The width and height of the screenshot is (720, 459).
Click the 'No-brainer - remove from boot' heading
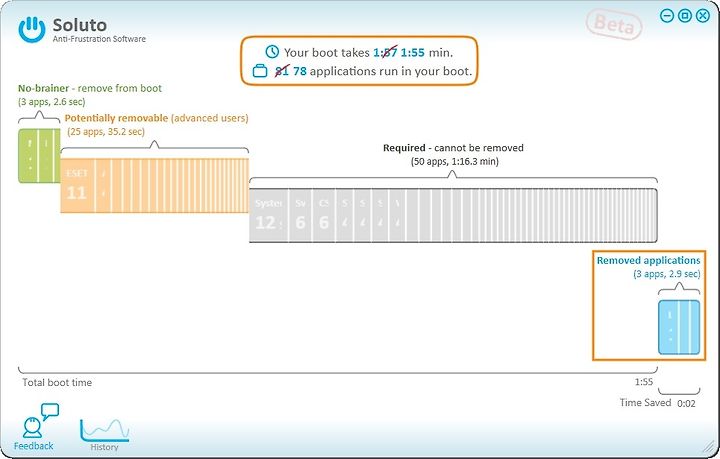90,88
